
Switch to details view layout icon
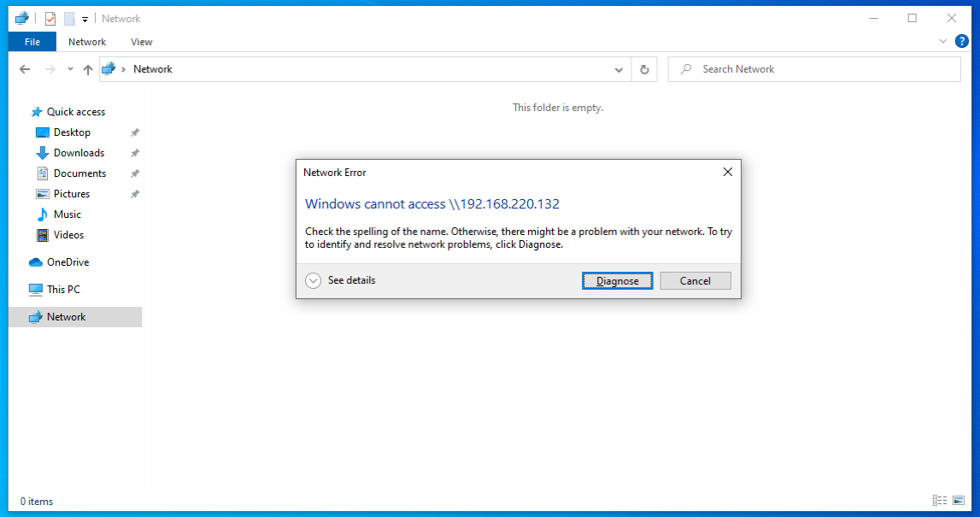click(939, 500)
